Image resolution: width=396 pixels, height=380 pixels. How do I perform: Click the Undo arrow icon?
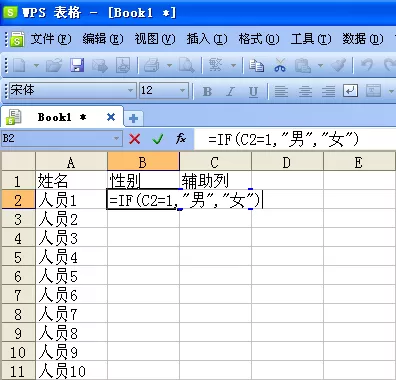pyautogui.click(x=367, y=65)
